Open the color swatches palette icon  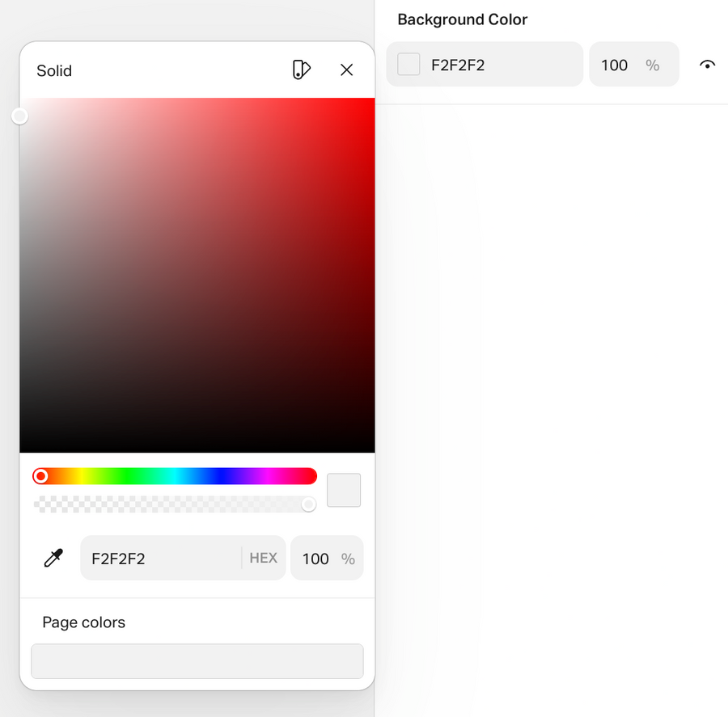pyautogui.click(x=301, y=70)
